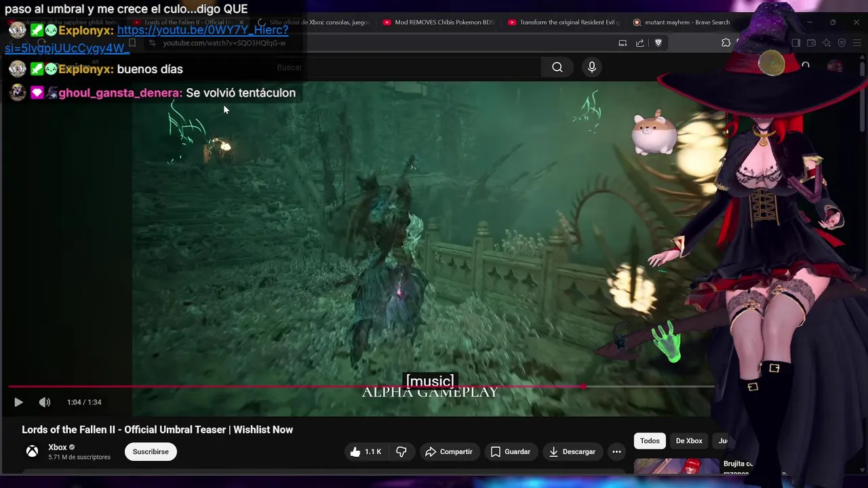Screen dimensions: 868x488
Task: Click inside the Buscar search field
Action: [407, 67]
